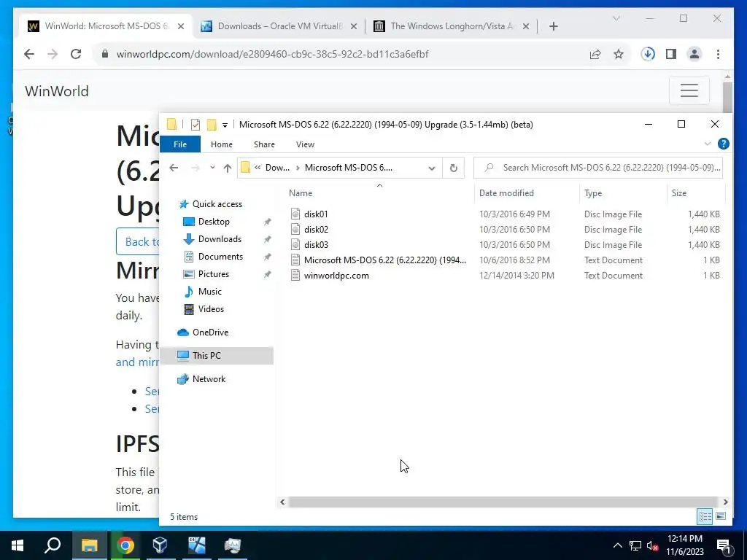Select the disk03 disc image icon
Viewport: 747px width, 560px height.
(x=295, y=245)
